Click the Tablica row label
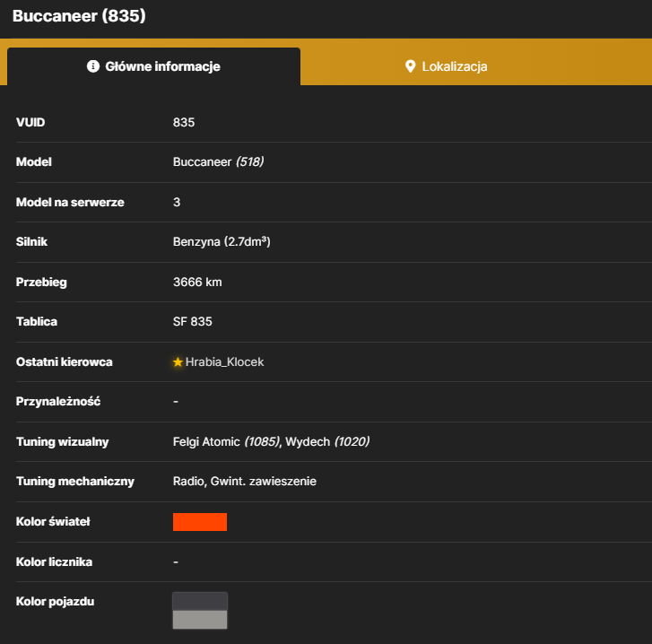 click(x=37, y=321)
